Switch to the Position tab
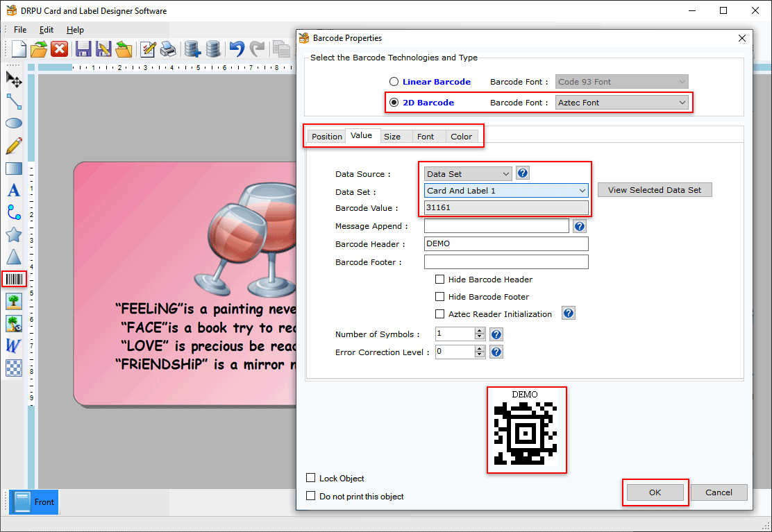Viewport: 772px width, 532px height. tap(326, 137)
